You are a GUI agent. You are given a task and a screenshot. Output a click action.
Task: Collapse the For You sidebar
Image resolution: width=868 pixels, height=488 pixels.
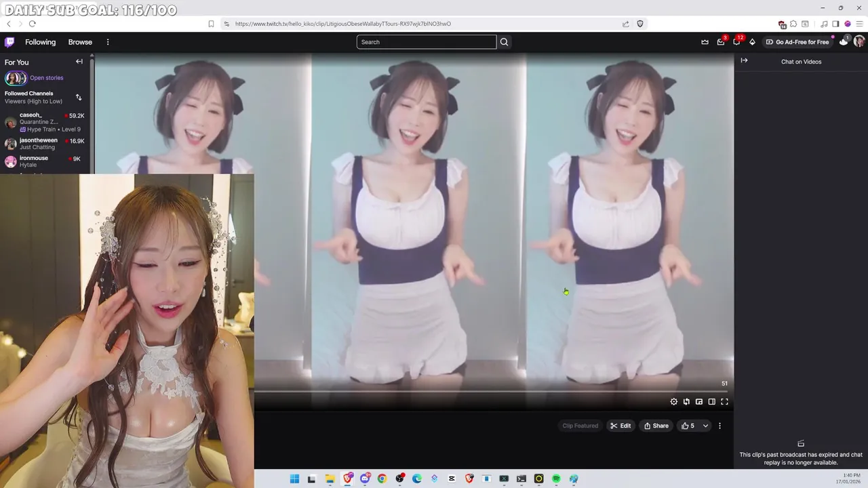coord(79,62)
